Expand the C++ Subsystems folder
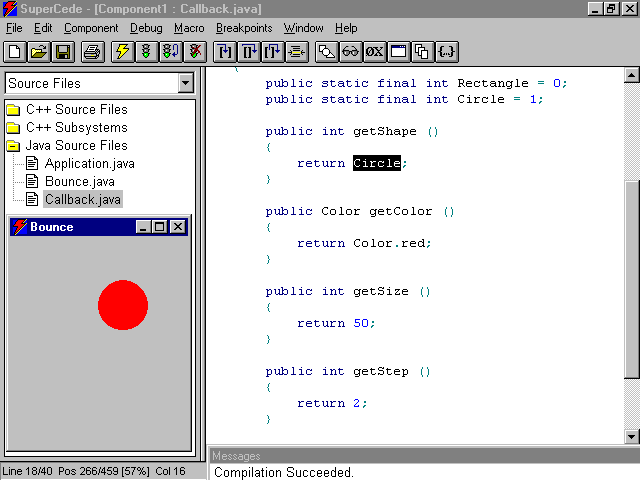 (13, 127)
